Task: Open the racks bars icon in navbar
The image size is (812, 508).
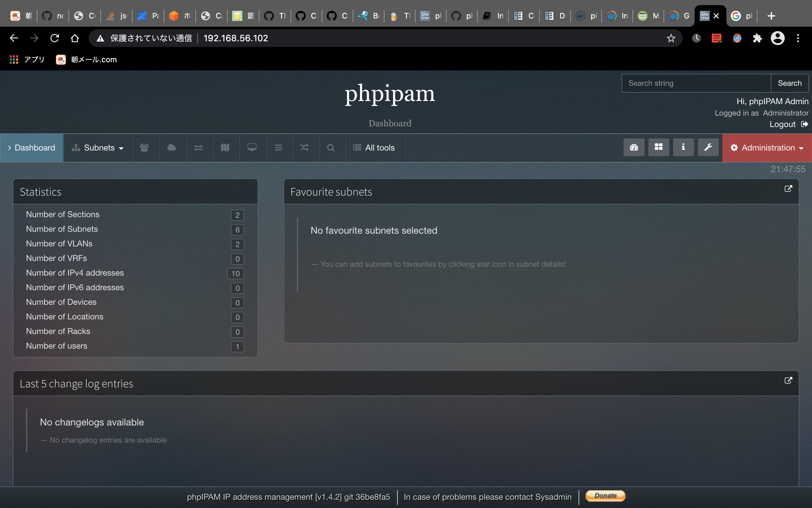Action: [278, 148]
